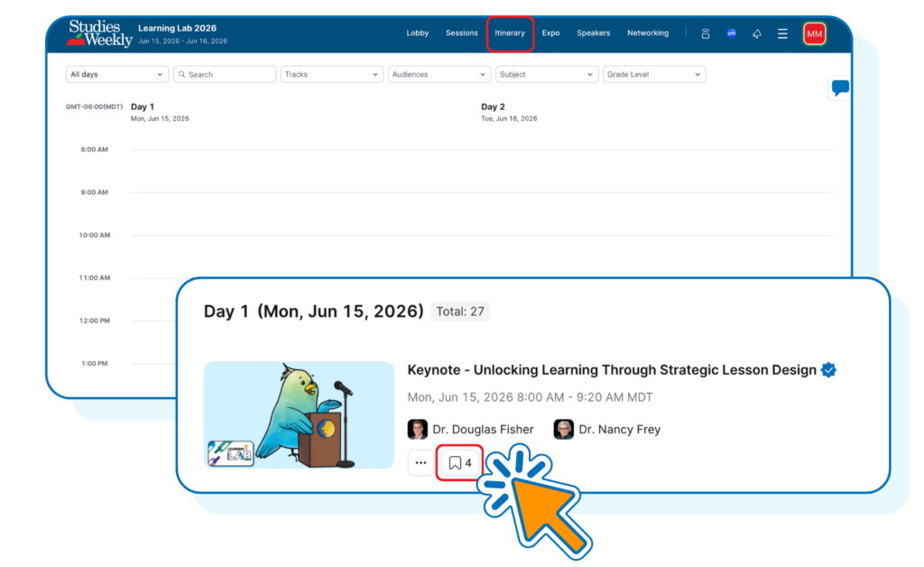The height and width of the screenshot is (567, 924).
Task: Open the Keynote session title link
Action: coord(612,370)
